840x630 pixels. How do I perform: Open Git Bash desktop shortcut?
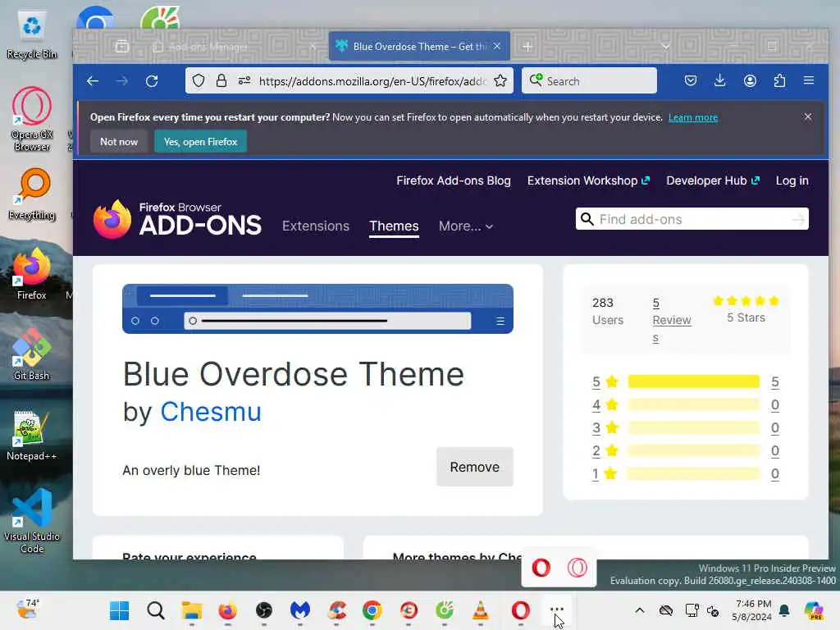coord(32,354)
